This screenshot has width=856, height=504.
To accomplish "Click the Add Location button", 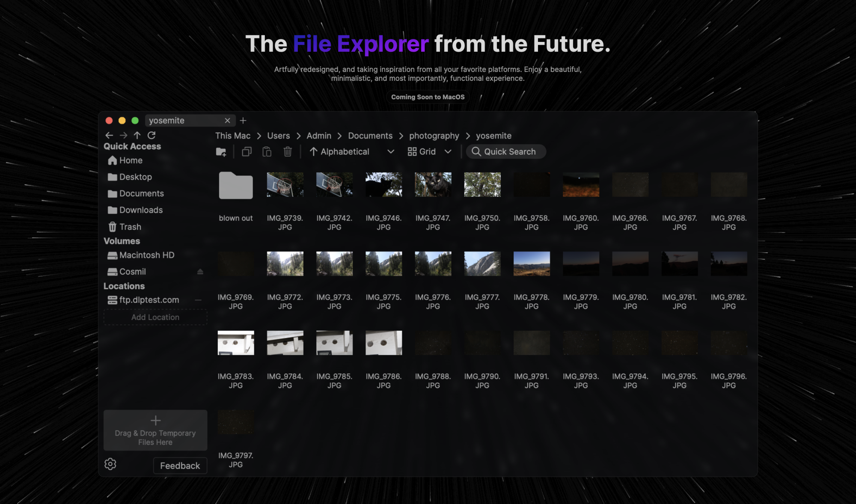I will click(155, 317).
